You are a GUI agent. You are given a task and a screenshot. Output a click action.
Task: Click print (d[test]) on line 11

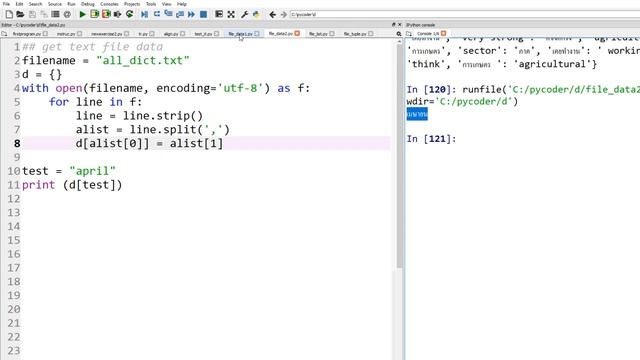click(72, 185)
